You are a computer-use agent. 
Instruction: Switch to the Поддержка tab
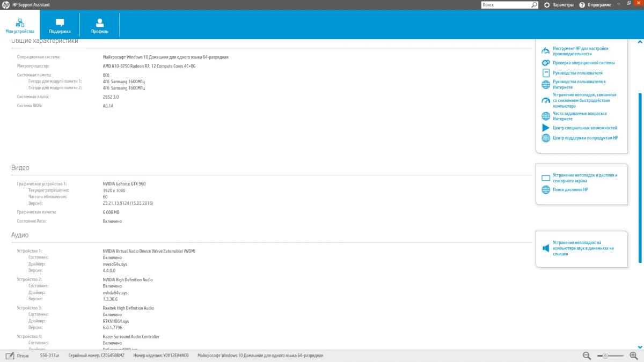point(60,25)
